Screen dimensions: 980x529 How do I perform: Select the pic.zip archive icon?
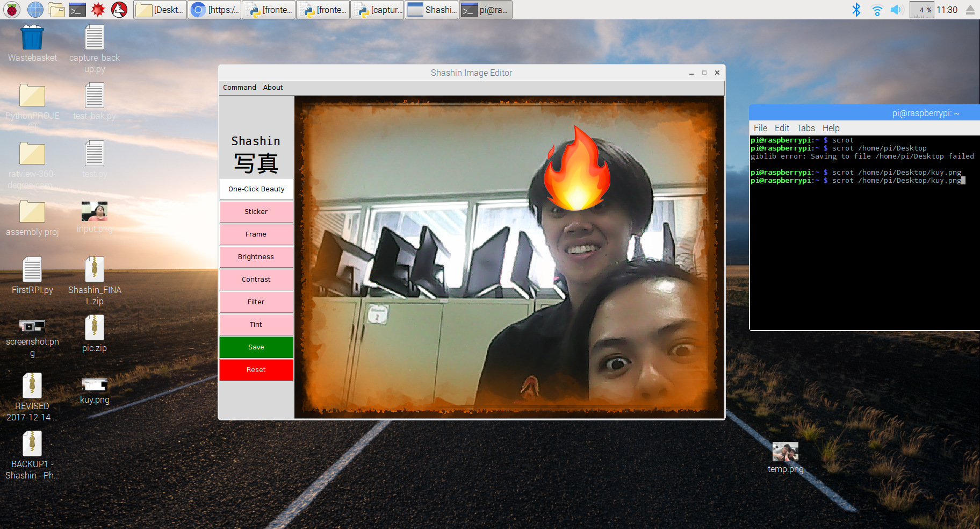[x=95, y=334]
